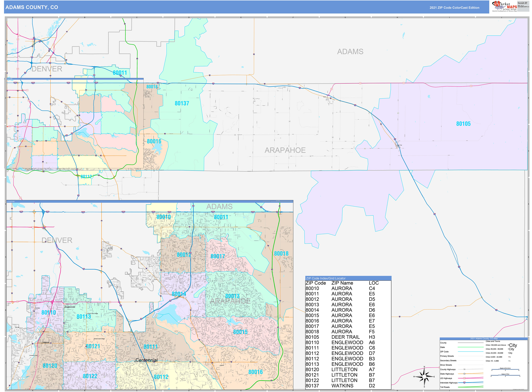Select the 'ADAMS COUNTY, CO' title text
The image size is (532, 392).
pyautogui.click(x=32, y=7)
